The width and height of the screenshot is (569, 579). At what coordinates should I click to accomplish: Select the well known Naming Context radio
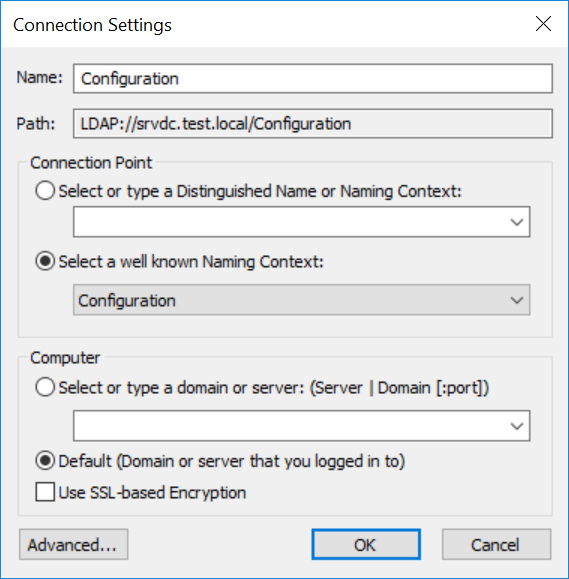45,261
